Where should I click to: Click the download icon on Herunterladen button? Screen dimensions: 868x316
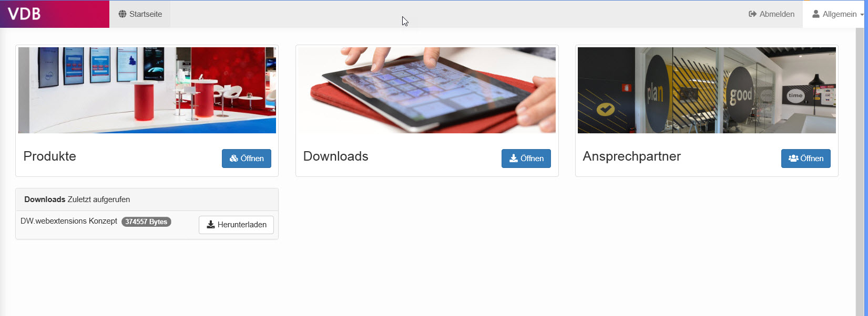tap(211, 225)
